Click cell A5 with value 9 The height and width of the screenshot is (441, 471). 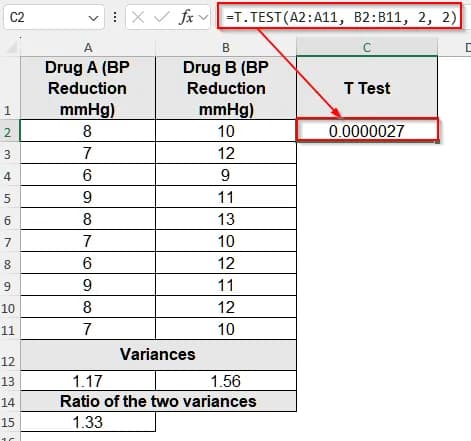tap(88, 197)
